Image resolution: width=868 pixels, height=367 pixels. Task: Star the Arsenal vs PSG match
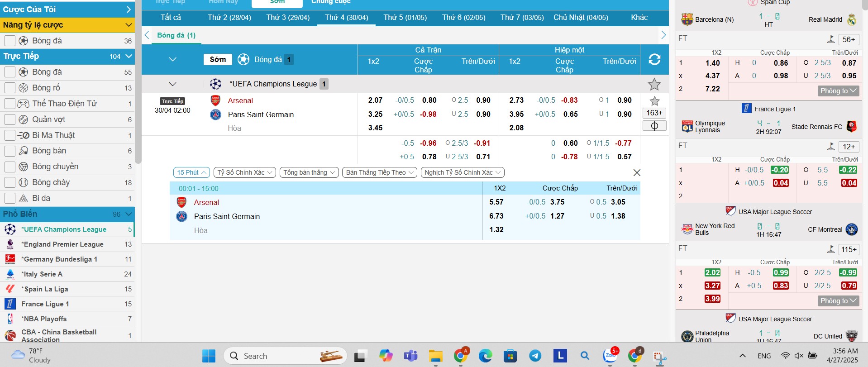pyautogui.click(x=654, y=101)
